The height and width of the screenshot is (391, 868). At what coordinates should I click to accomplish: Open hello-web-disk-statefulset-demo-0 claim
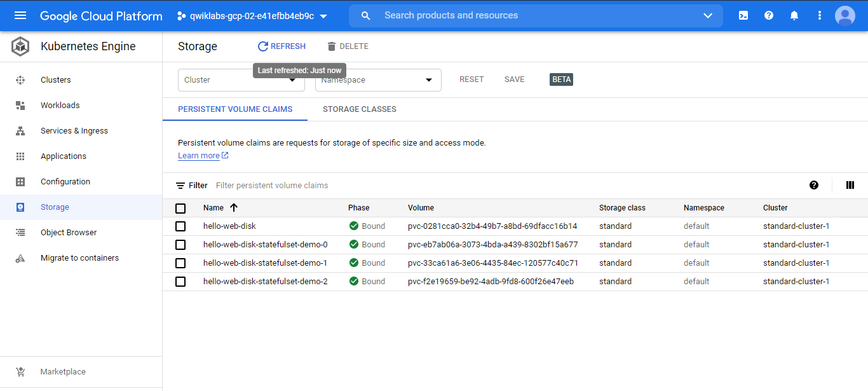[x=266, y=245]
